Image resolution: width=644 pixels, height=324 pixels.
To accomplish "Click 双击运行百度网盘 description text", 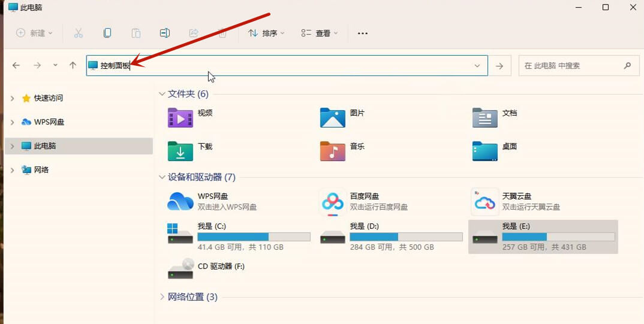I will 379,207.
